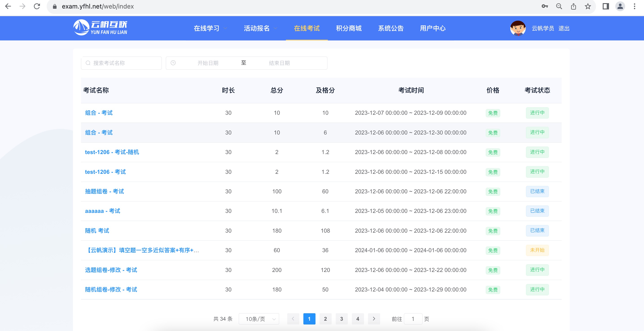
Task: Open the test-1206 - 考试 exam ending 2023-12-15
Action: [105, 172]
